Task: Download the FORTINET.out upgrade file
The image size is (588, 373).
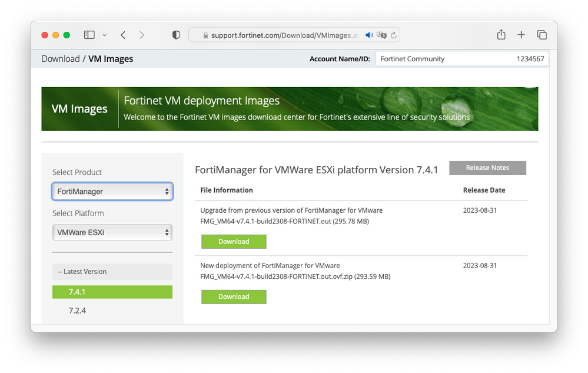Action: coord(234,242)
